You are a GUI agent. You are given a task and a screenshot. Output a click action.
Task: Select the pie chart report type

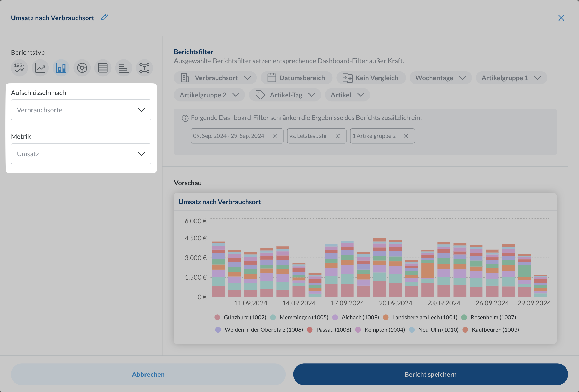[82, 68]
